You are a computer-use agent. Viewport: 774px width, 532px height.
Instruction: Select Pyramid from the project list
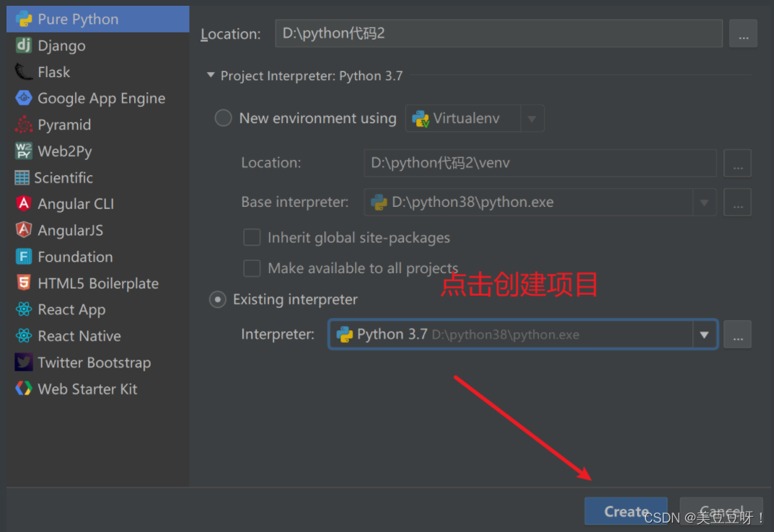[97, 125]
